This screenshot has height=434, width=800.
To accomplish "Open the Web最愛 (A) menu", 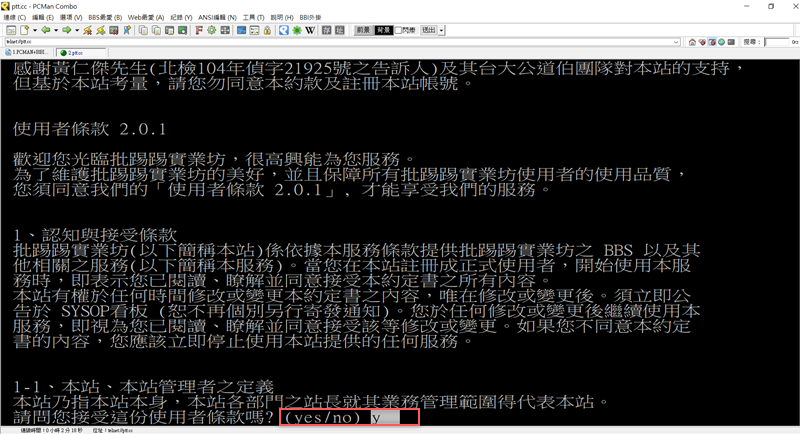I will pyautogui.click(x=146, y=17).
